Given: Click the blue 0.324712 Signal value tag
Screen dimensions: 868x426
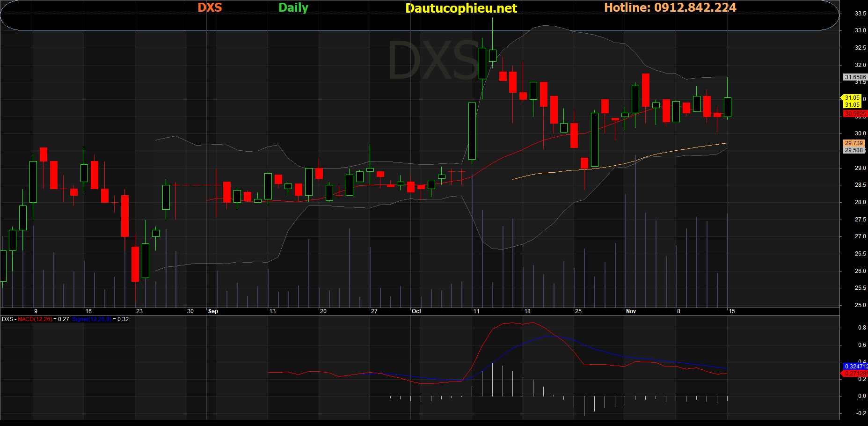Looking at the screenshot, I should coord(855,367).
